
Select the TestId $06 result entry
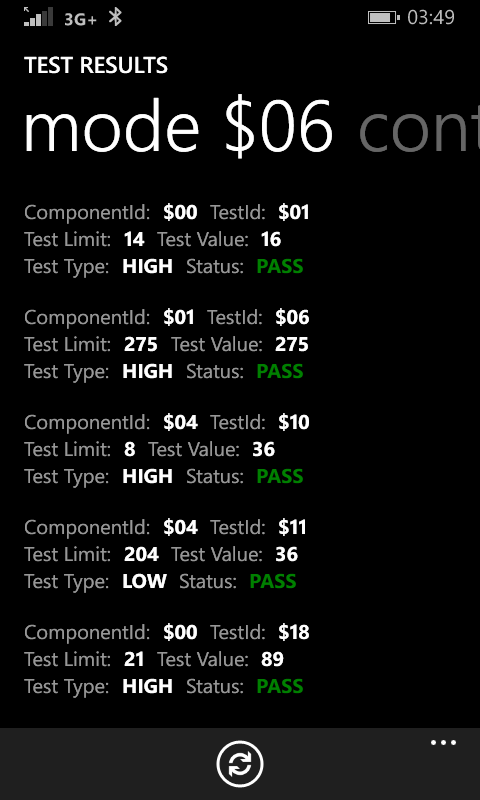click(167, 344)
